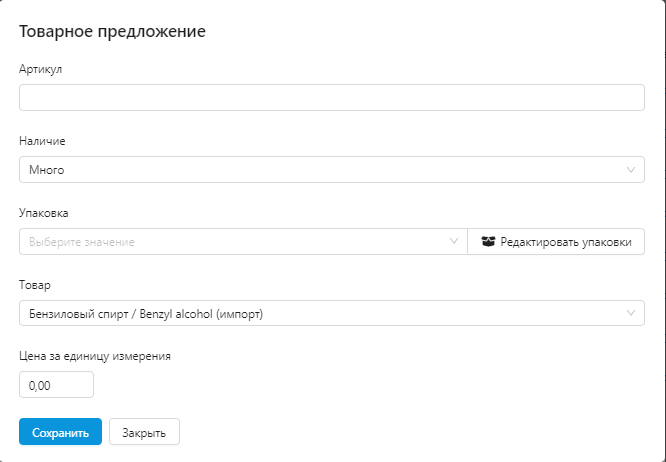Click the Наличие field label

click(x=42, y=141)
